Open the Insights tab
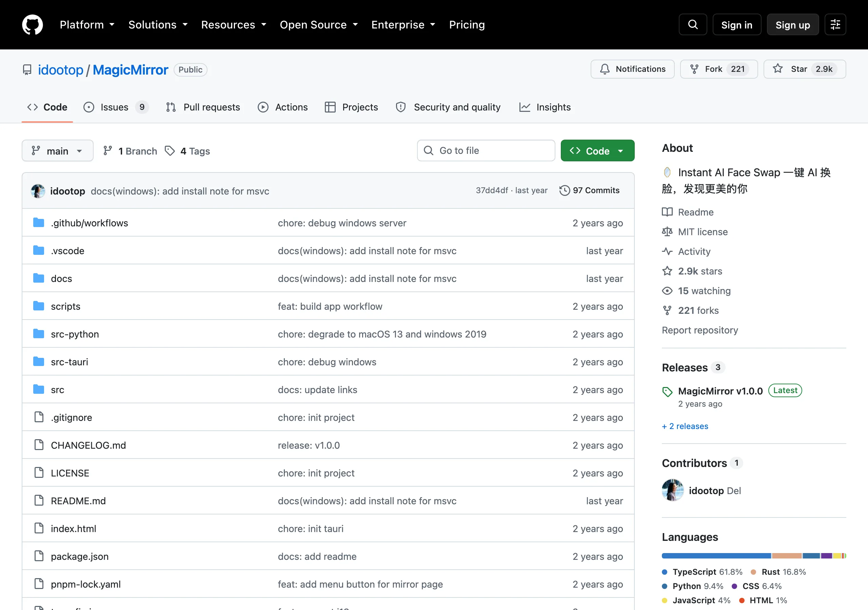868x610 pixels. (x=545, y=107)
